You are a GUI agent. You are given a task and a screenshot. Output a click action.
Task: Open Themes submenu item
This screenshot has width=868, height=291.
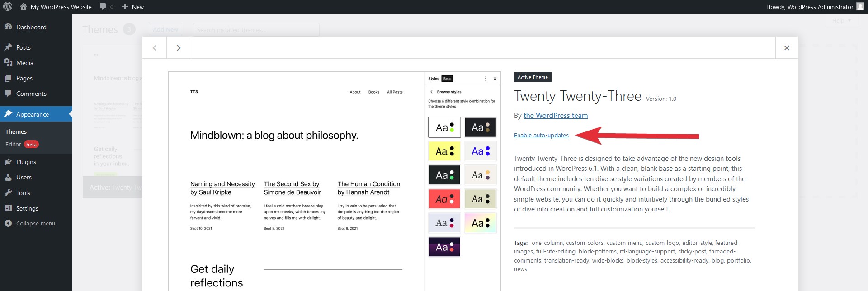pos(16,131)
